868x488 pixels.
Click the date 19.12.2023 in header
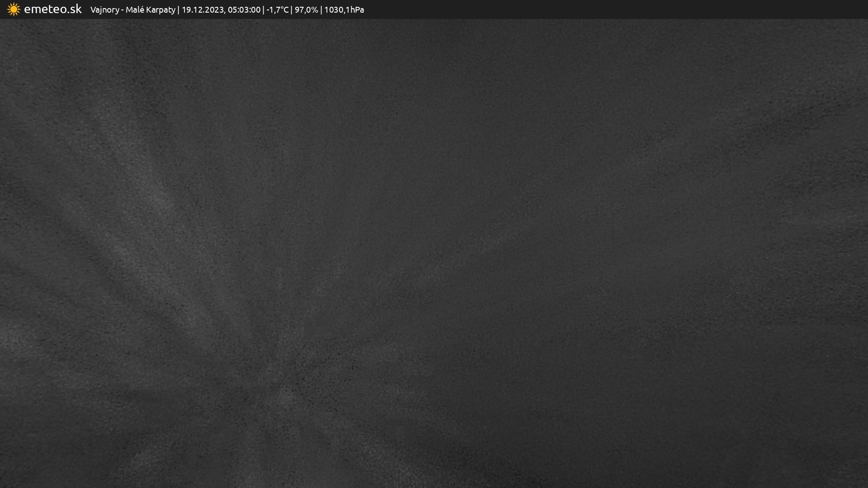(202, 9)
